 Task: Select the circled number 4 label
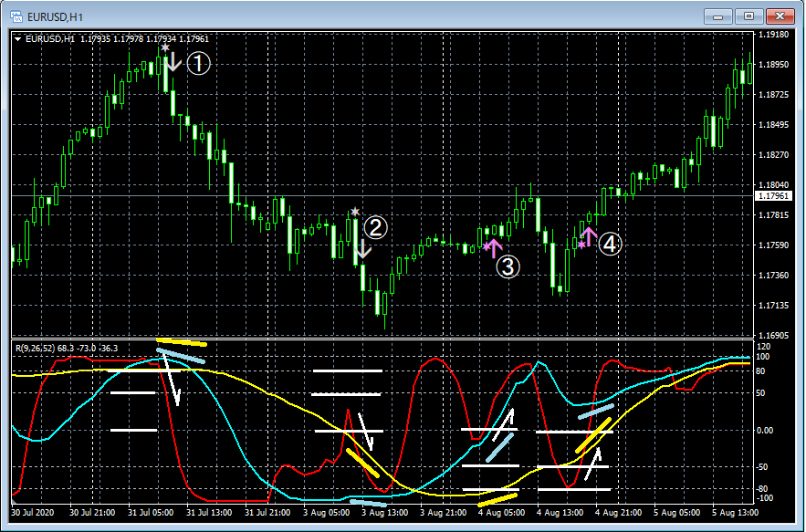coord(610,245)
